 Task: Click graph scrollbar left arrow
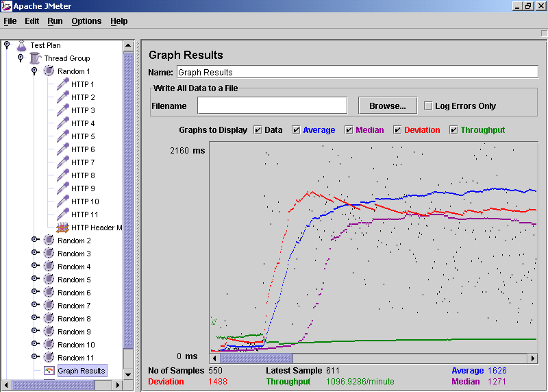214,358
